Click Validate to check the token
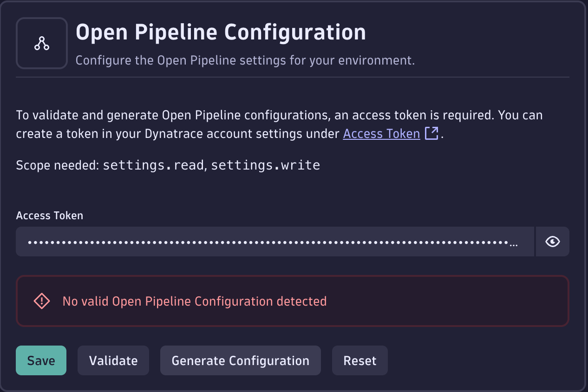This screenshot has height=392, width=588. 113,360
